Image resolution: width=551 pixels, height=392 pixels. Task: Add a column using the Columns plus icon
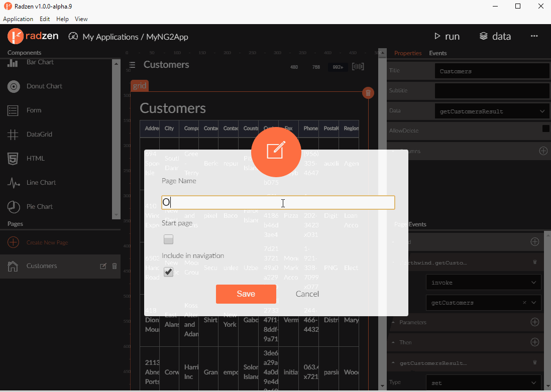click(x=543, y=151)
